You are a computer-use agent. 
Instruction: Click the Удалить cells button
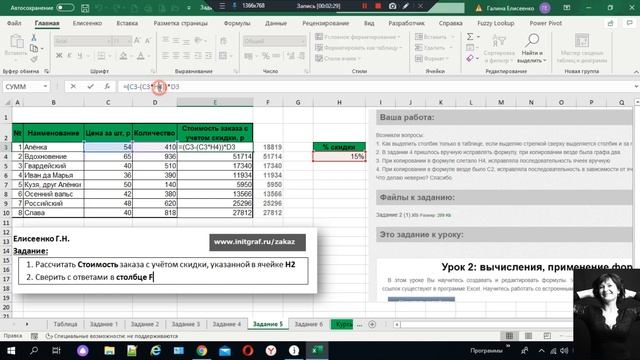433,48
